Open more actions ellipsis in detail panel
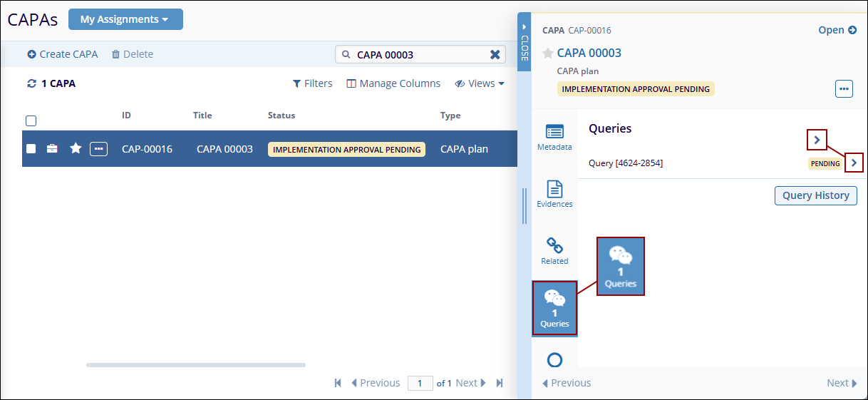Screen dimensions: 868x400 tap(844, 89)
